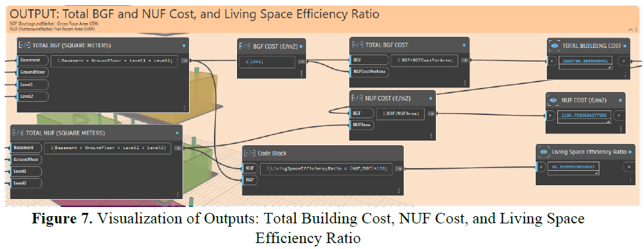Expand NUF COST watch value dropdown arrow
The width and height of the screenshot is (644, 249).
(x=609, y=121)
